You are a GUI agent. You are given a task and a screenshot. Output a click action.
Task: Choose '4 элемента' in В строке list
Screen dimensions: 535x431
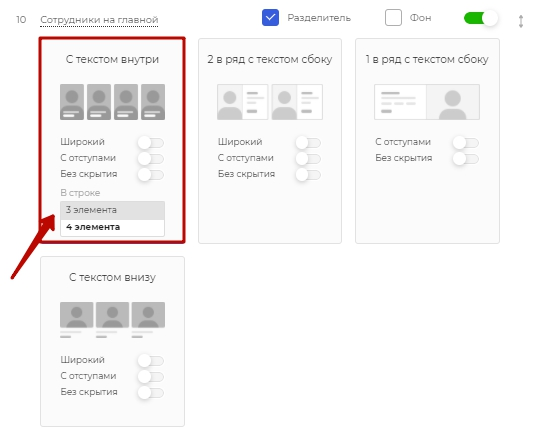(112, 227)
